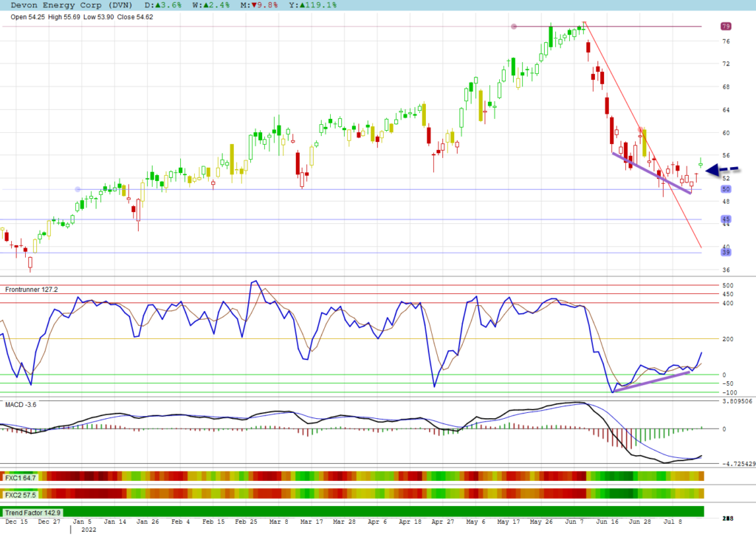The height and width of the screenshot is (543, 756).
Task: Click the 68 price axis label
Action: click(726, 87)
